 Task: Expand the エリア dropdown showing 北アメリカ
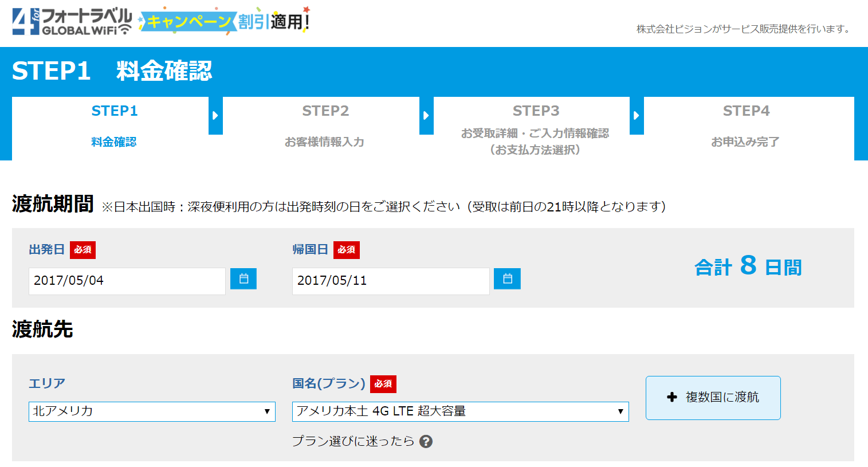(152, 411)
